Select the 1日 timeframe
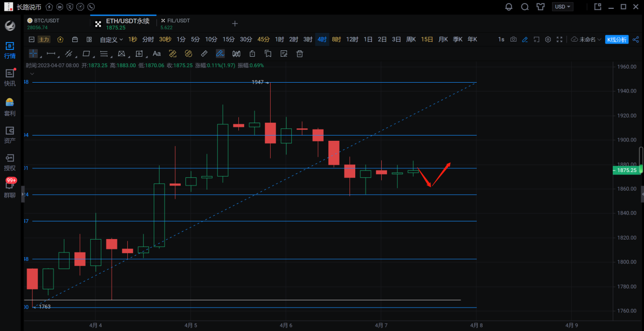Image resolution: width=644 pixels, height=331 pixels. (x=368, y=39)
